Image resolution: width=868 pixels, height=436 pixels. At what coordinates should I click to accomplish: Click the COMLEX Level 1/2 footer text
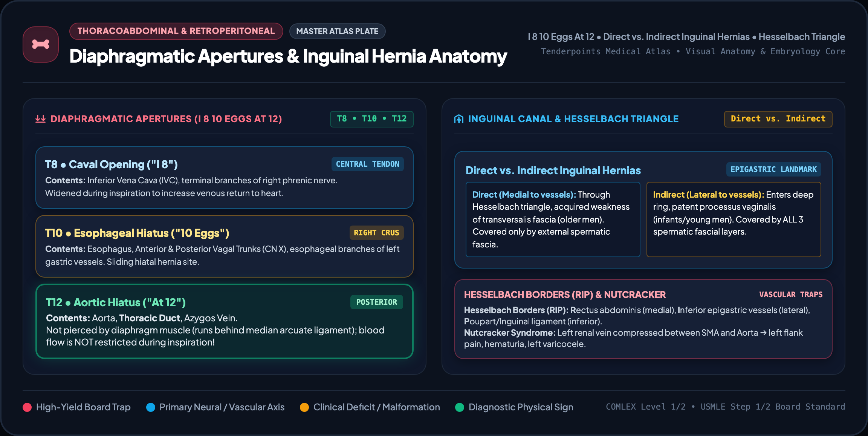[725, 407]
